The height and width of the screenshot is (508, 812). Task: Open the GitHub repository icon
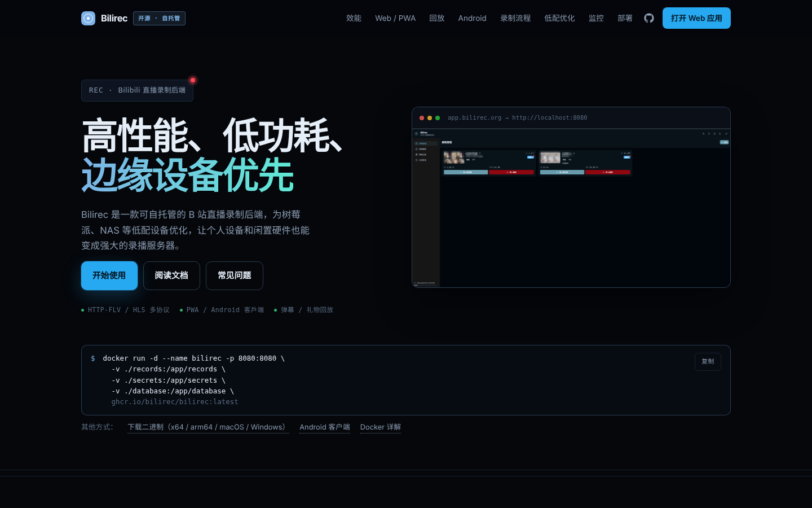coord(649,18)
